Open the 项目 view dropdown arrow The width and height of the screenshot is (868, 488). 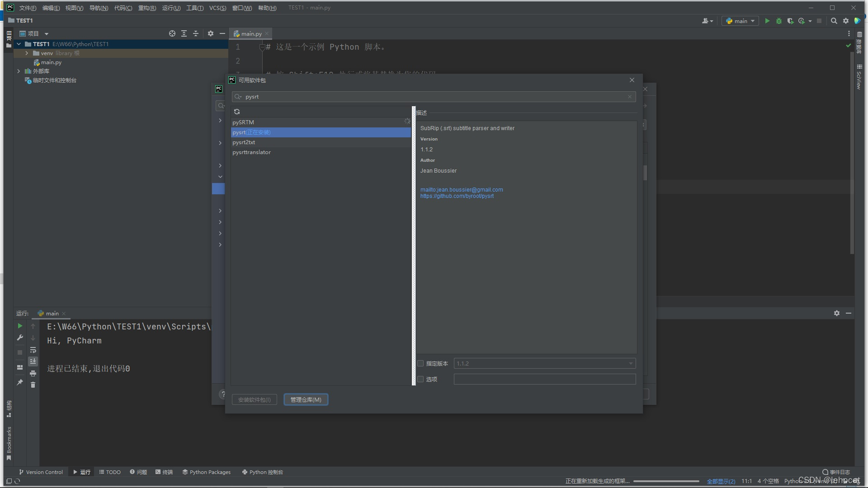[47, 34]
